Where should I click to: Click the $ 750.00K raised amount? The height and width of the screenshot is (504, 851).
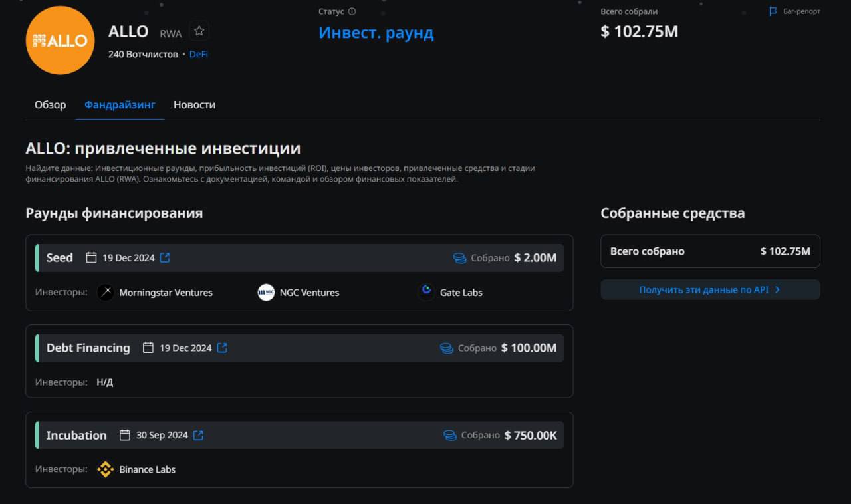point(531,435)
